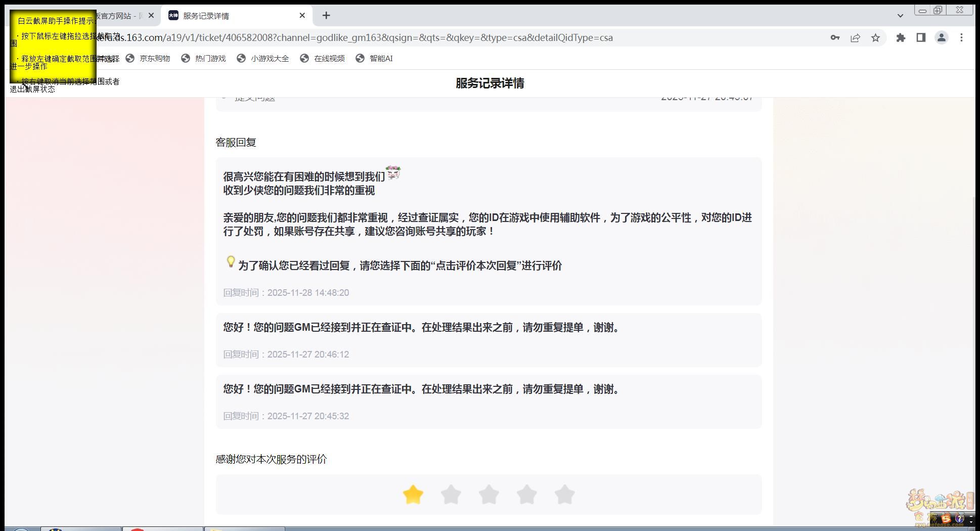The image size is (980, 531).
Task: Rate the service five stars
Action: pyautogui.click(x=564, y=495)
